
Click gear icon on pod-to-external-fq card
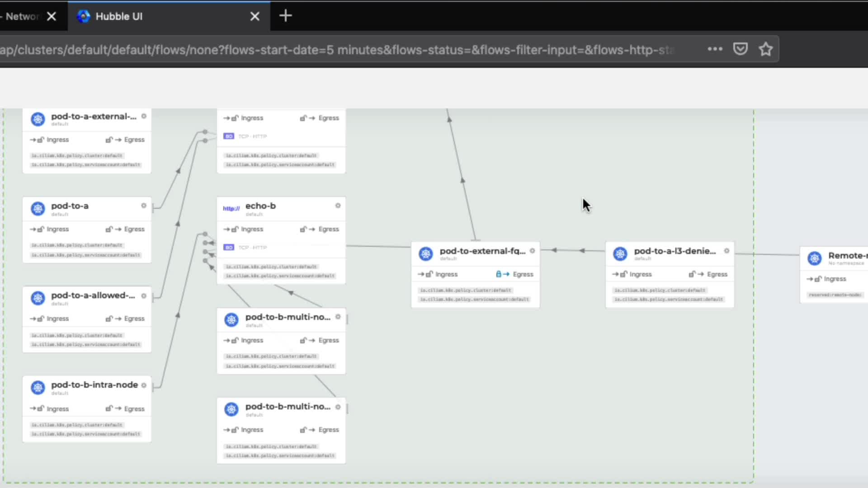pyautogui.click(x=532, y=251)
